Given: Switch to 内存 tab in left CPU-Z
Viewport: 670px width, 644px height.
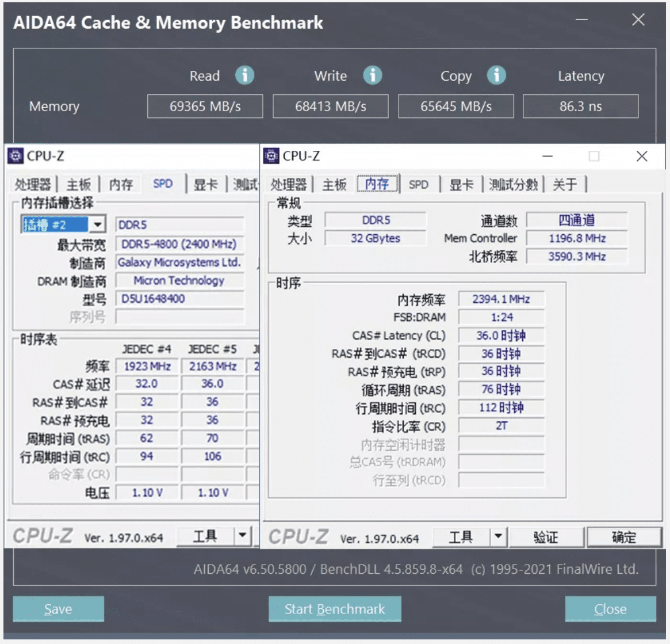Looking at the screenshot, I should pyautogui.click(x=121, y=184).
